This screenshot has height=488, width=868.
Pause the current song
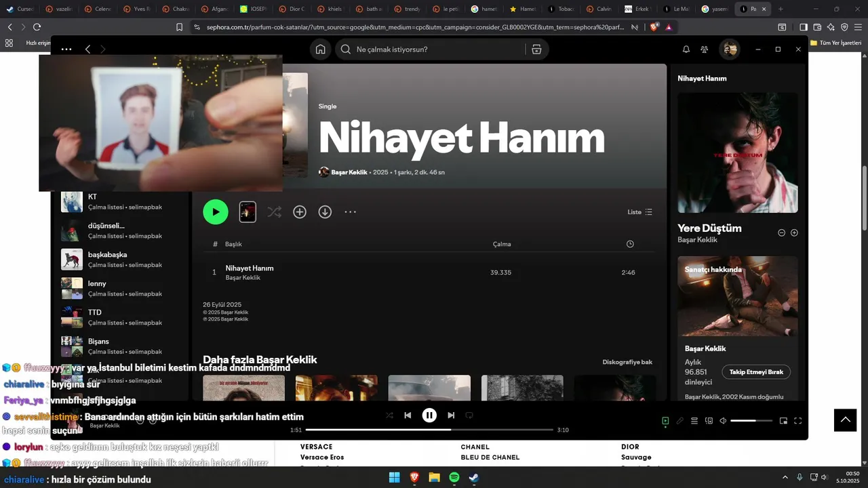pyautogui.click(x=429, y=415)
